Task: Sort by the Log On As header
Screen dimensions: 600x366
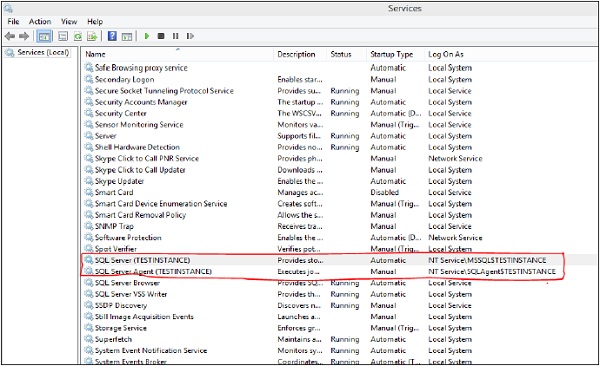Action: click(446, 54)
